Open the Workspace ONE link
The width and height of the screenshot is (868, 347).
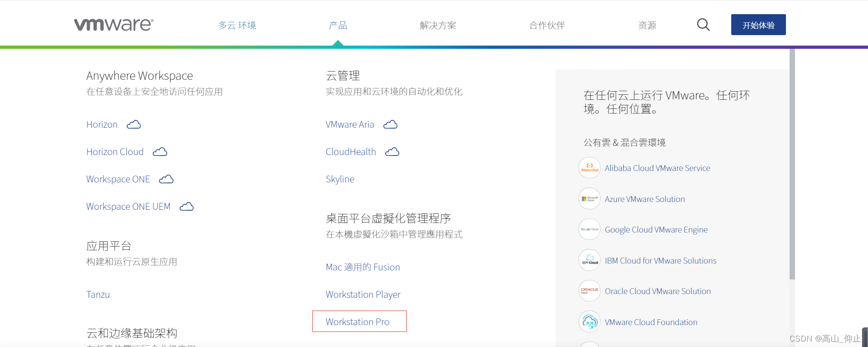point(118,179)
